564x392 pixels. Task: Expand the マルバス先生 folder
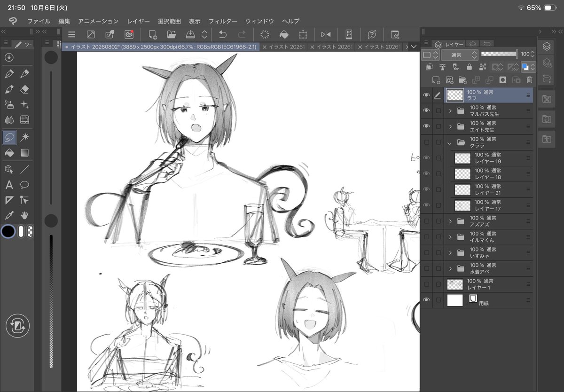pos(450,111)
